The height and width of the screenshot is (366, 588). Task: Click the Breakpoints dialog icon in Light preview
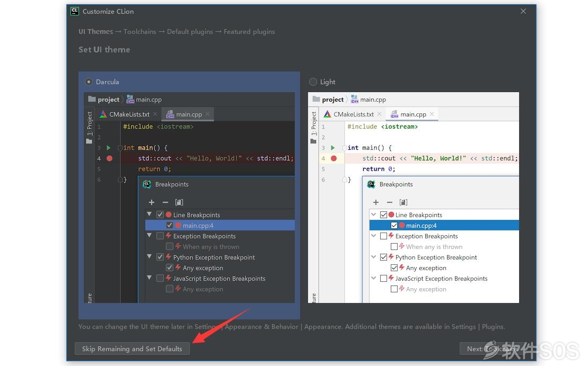pos(371,184)
